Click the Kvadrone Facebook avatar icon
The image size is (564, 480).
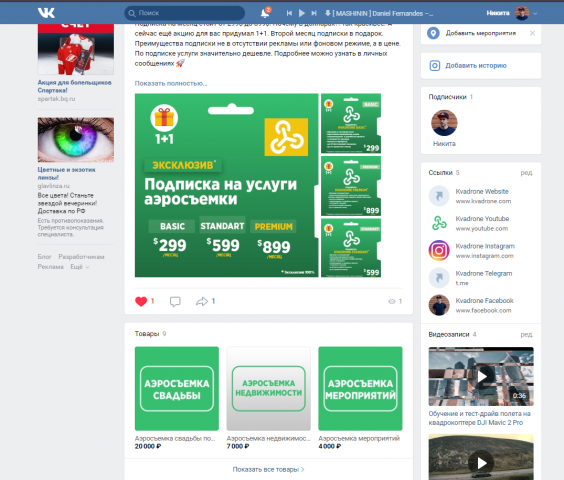tap(439, 305)
